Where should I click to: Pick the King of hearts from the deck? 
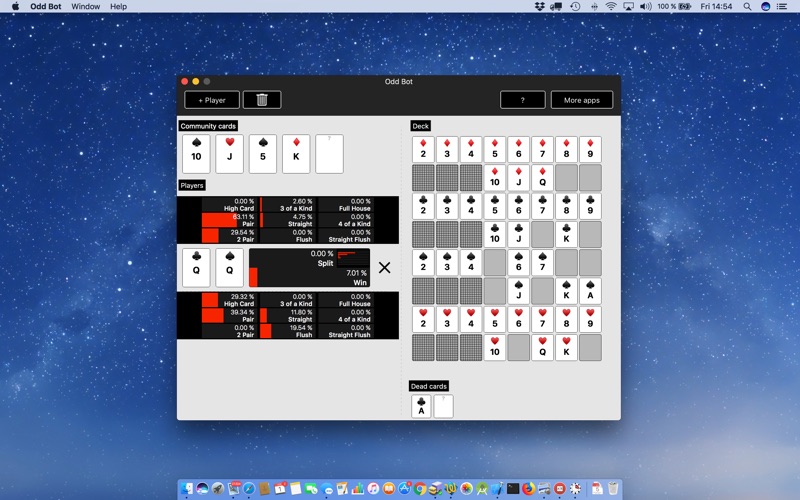(x=566, y=347)
